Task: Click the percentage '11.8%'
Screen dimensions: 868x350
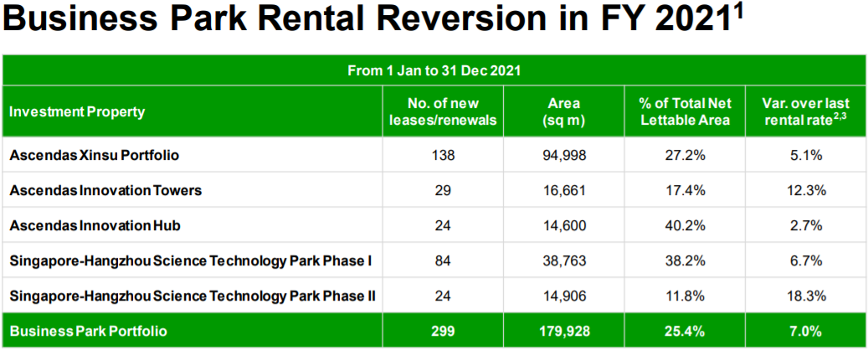Action: coord(685,296)
